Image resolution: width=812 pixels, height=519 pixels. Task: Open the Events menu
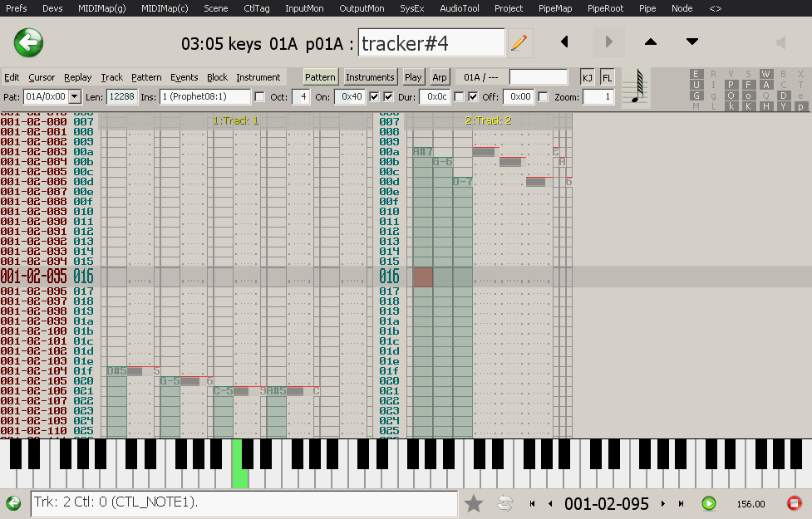point(184,77)
